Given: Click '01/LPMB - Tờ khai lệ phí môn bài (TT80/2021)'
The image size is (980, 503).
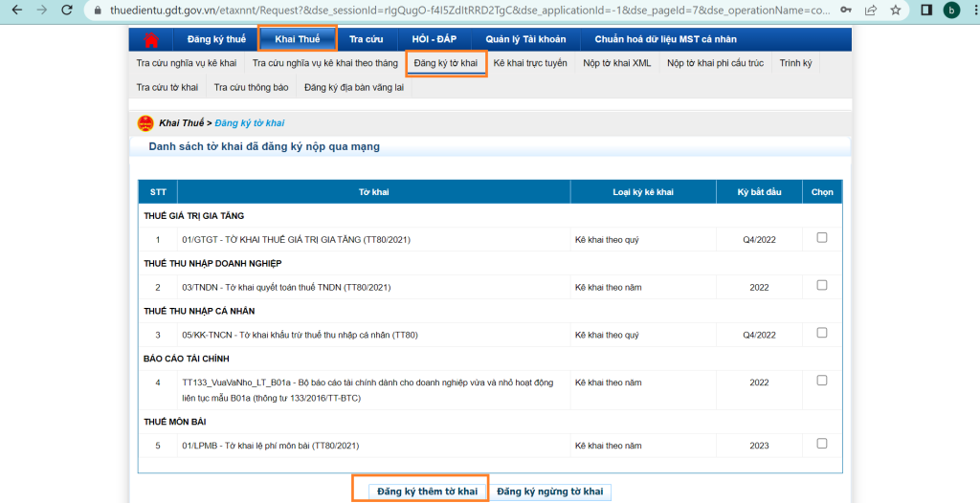Looking at the screenshot, I should 271,446.
